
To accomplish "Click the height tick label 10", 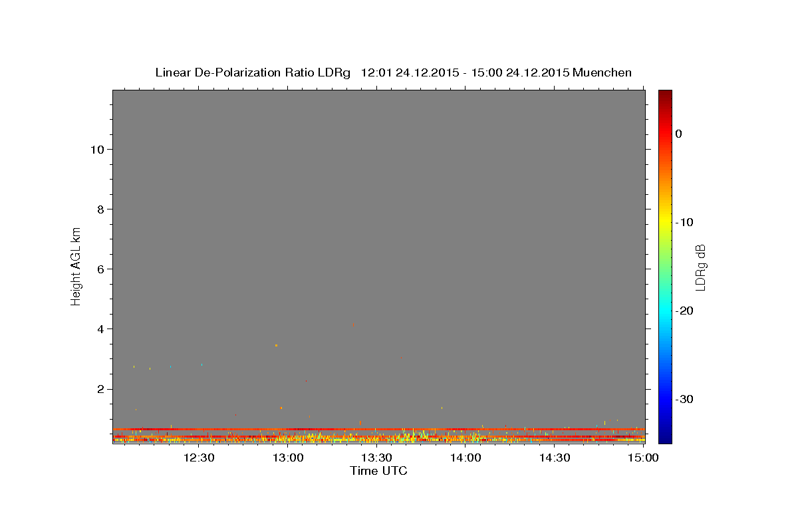I will click(x=96, y=149).
